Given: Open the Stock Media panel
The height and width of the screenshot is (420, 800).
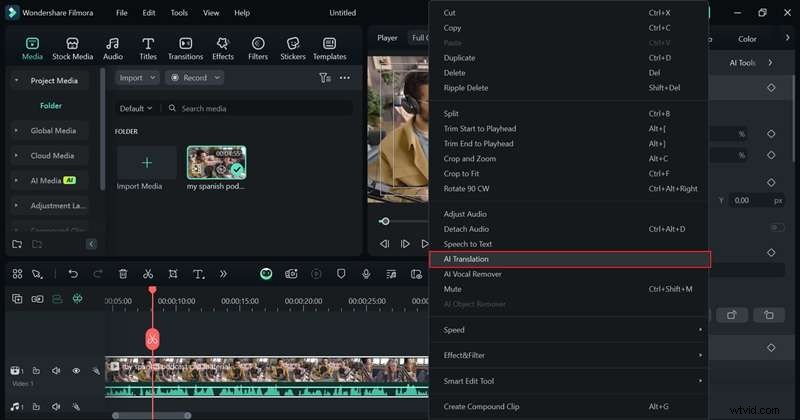Looking at the screenshot, I should click(x=72, y=47).
